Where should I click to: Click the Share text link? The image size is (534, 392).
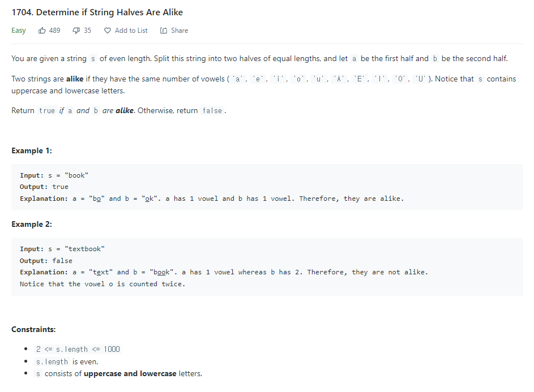coord(180,31)
